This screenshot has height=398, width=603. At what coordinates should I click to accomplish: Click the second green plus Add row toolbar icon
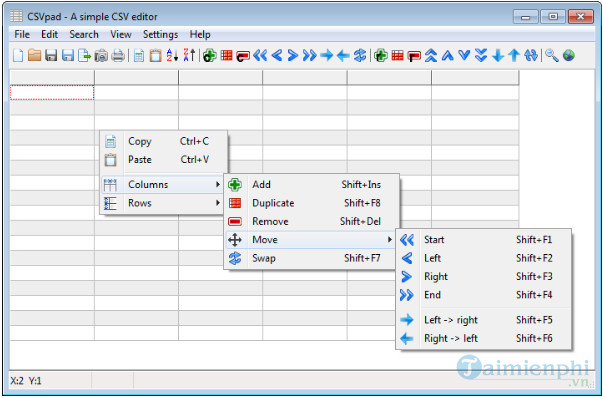[381, 55]
